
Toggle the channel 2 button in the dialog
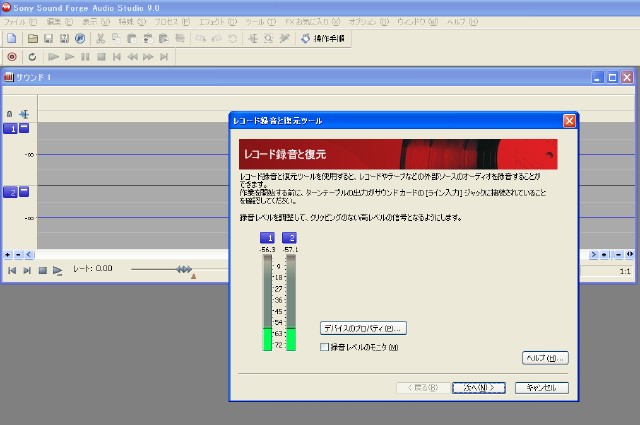tap(290, 237)
